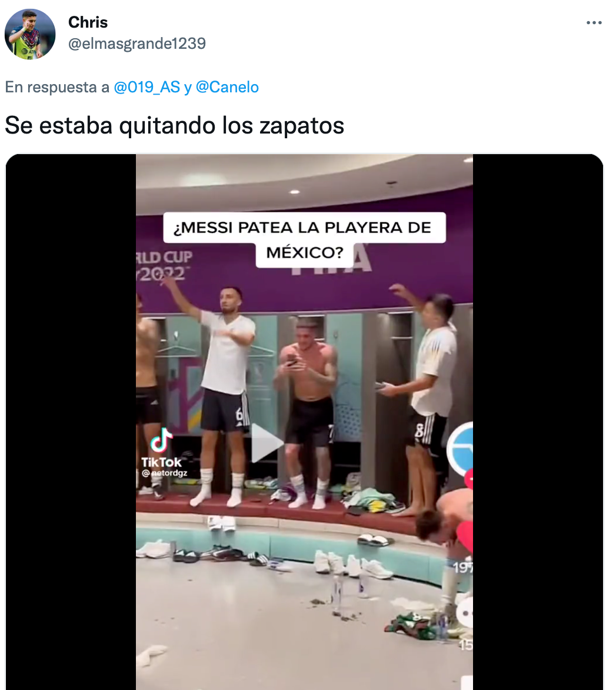Click the handle @elmasgrande1239
The image size is (616, 690).
[137, 43]
